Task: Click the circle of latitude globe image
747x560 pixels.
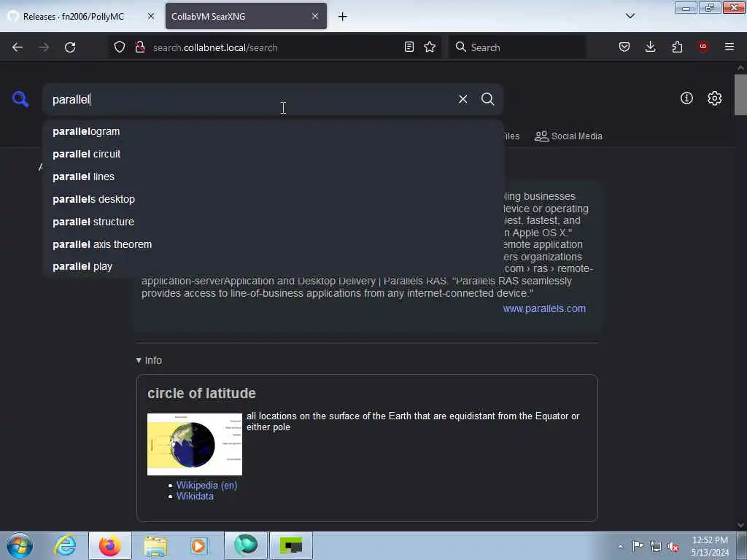Action: [x=195, y=444]
